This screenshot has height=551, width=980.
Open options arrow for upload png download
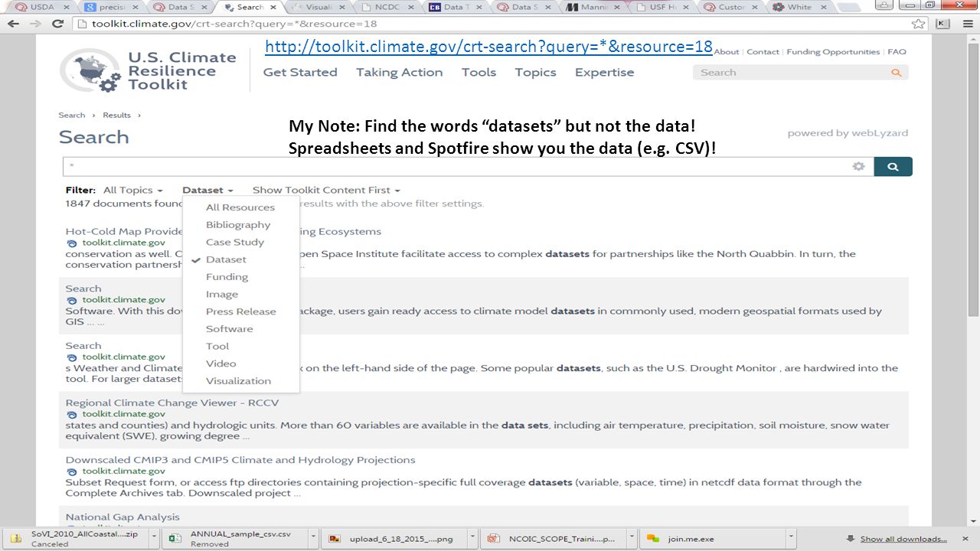pyautogui.click(x=472, y=539)
